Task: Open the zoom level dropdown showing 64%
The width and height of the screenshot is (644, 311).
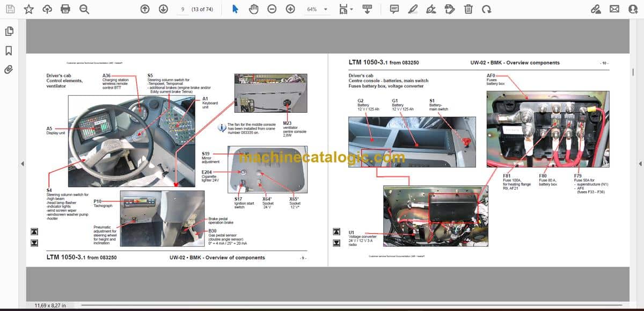Action: (317, 9)
